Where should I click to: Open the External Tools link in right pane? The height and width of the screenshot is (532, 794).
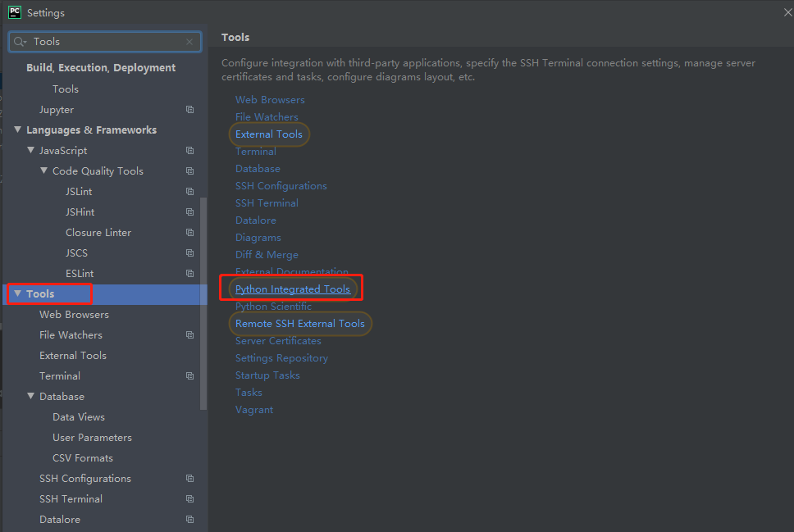click(269, 134)
